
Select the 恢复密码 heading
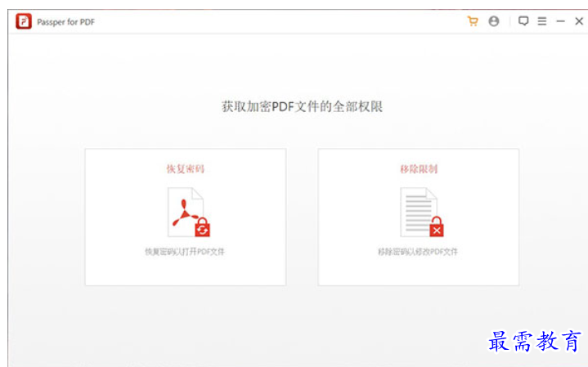tap(186, 168)
